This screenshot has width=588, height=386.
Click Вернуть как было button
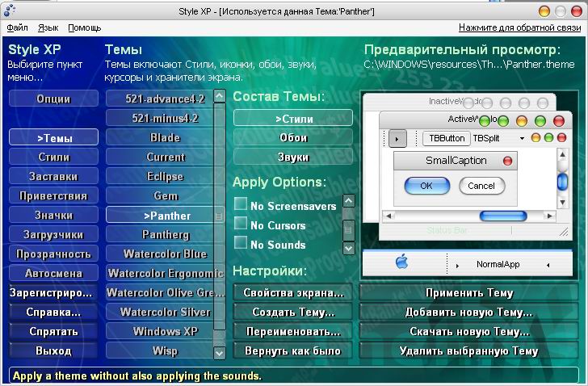[293, 350]
